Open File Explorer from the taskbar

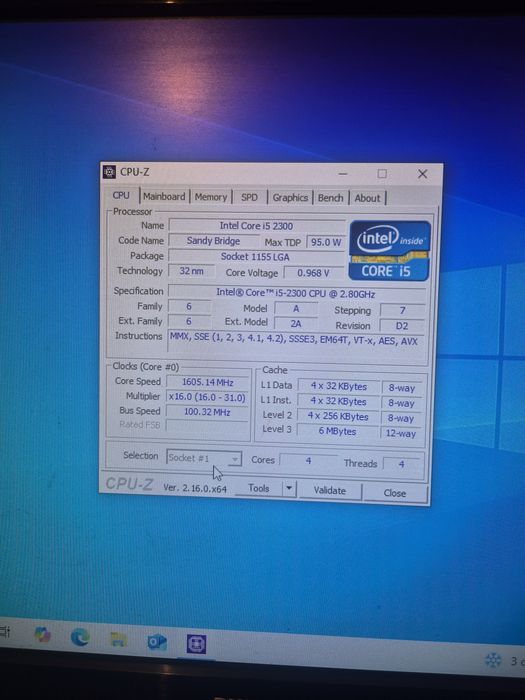coord(118,640)
